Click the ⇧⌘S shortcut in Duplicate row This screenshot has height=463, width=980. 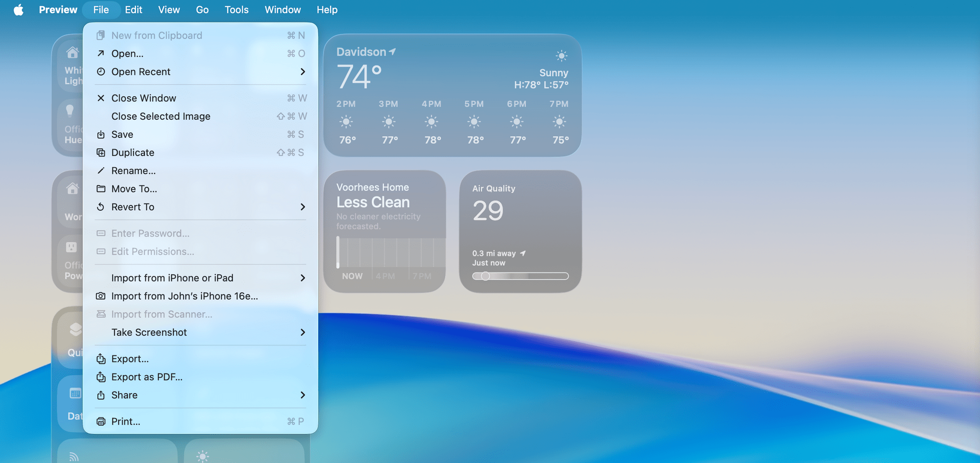[290, 152]
